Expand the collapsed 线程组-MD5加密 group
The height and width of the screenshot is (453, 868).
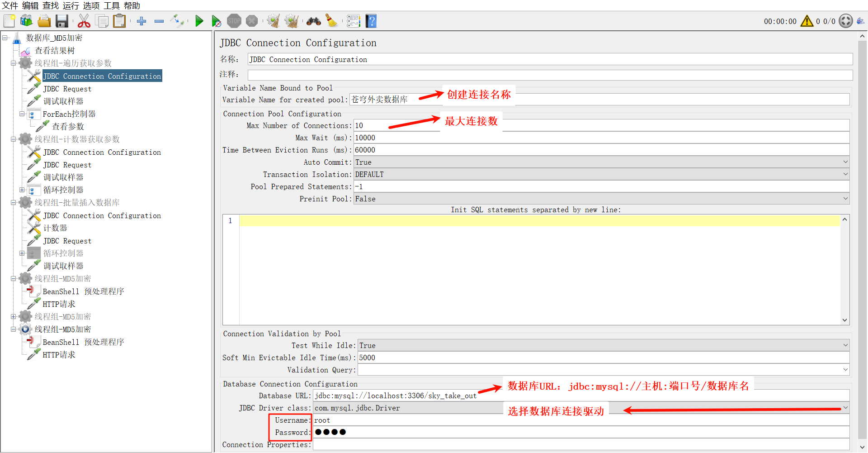tap(14, 317)
